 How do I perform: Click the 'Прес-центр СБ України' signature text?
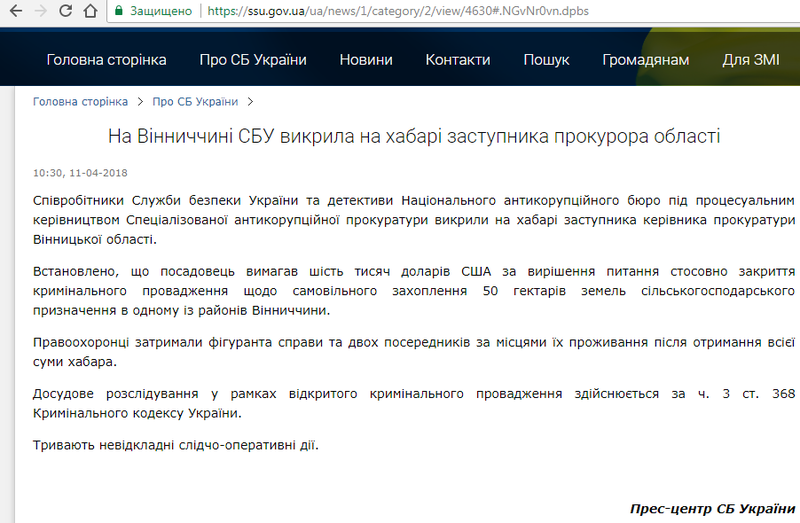pyautogui.click(x=712, y=508)
